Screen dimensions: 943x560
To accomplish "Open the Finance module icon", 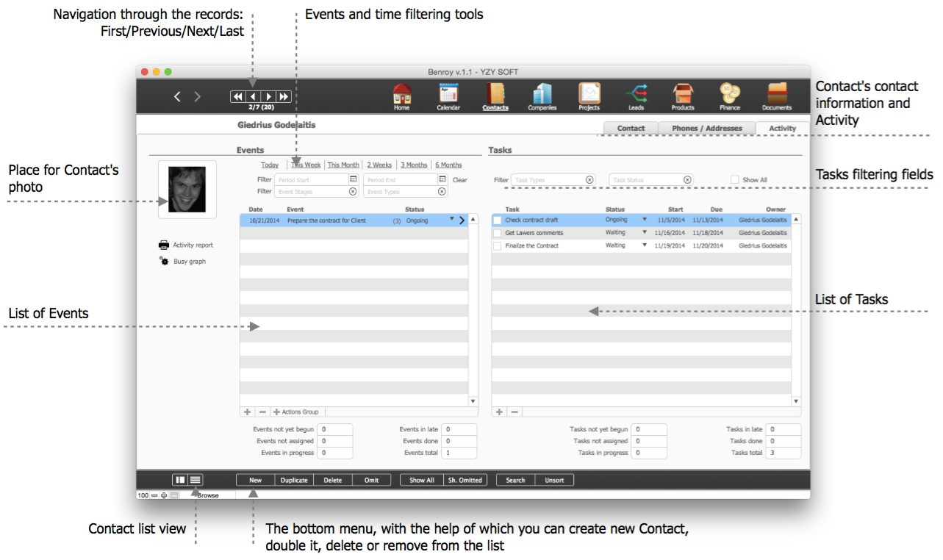I will click(x=730, y=93).
